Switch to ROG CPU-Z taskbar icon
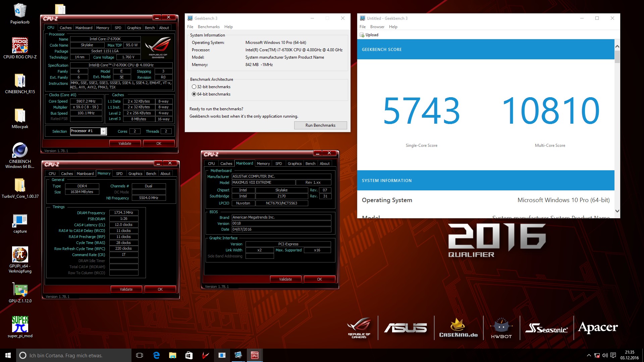Image resolution: width=644 pixels, height=362 pixels. 255,355
